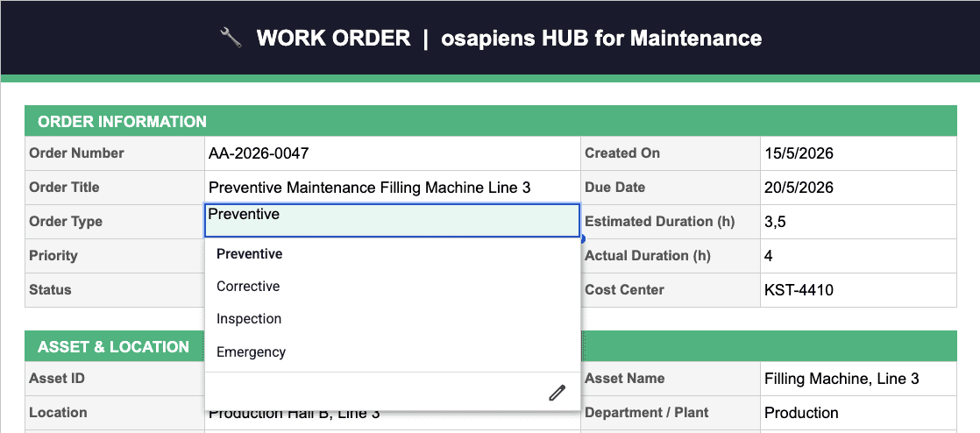
Task: Pick Inspection from order type list
Action: (393, 319)
